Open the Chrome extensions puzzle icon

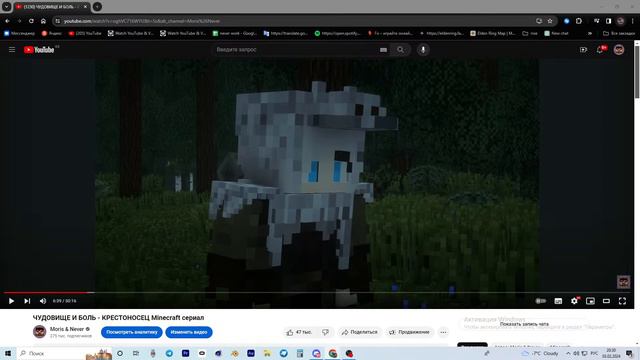tap(578, 21)
